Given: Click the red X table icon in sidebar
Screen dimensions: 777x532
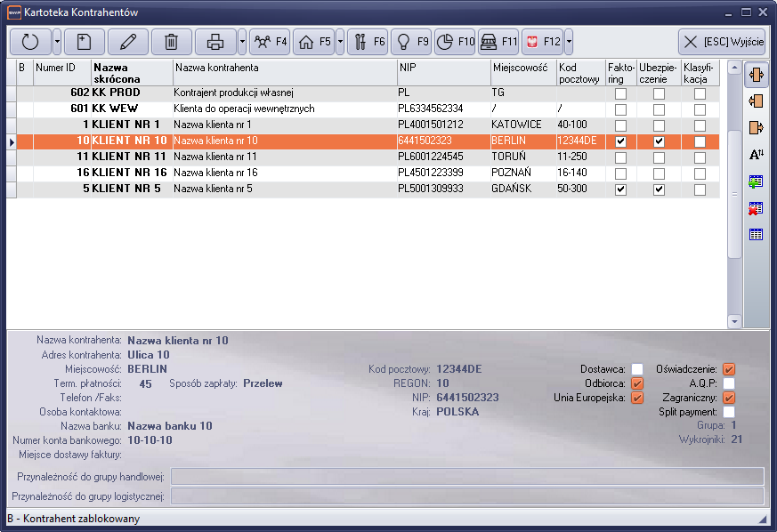Looking at the screenshot, I should click(x=756, y=208).
